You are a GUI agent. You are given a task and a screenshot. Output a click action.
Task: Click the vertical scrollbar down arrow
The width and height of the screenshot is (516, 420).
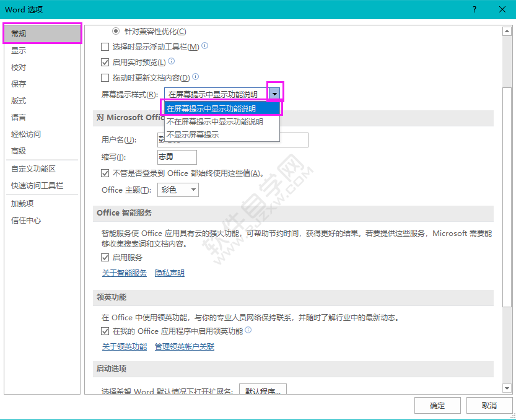point(505,387)
